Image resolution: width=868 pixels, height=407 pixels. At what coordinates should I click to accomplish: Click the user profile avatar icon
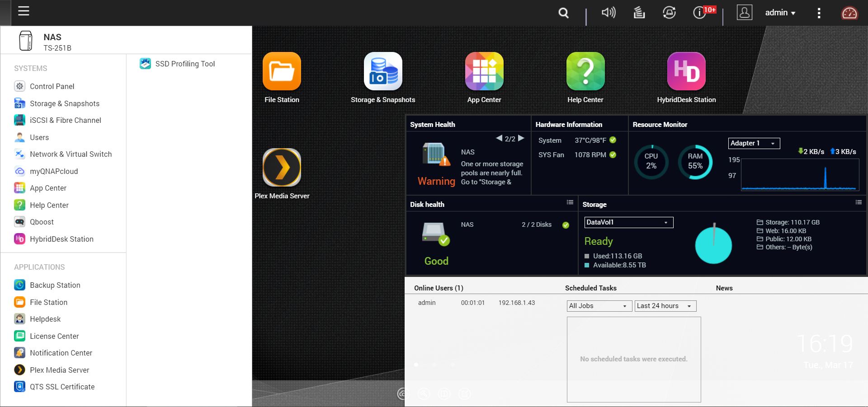coord(744,12)
